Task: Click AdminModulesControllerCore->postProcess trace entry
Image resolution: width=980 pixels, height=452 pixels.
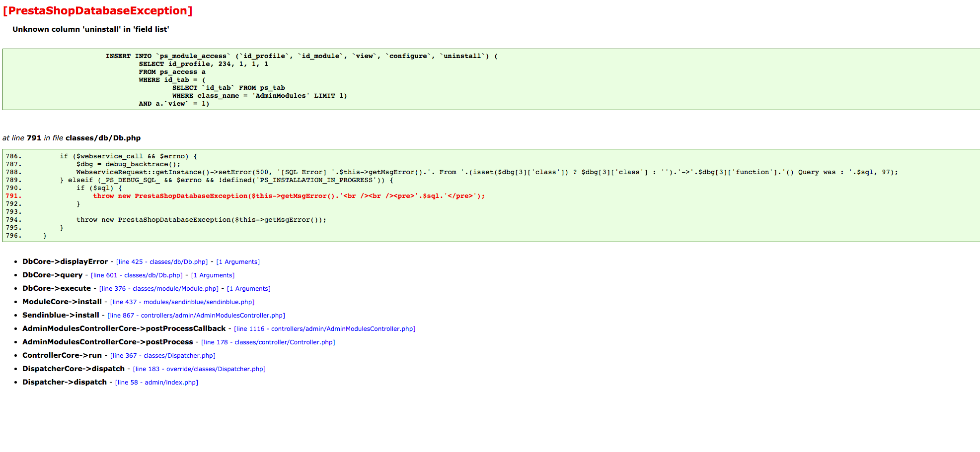Action: click(x=108, y=342)
